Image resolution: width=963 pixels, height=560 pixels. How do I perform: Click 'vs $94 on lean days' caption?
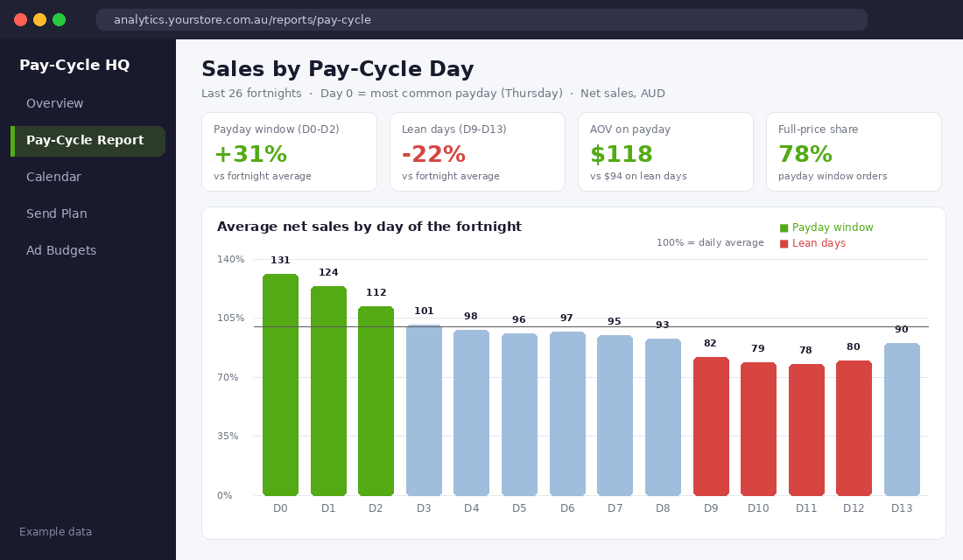point(638,176)
